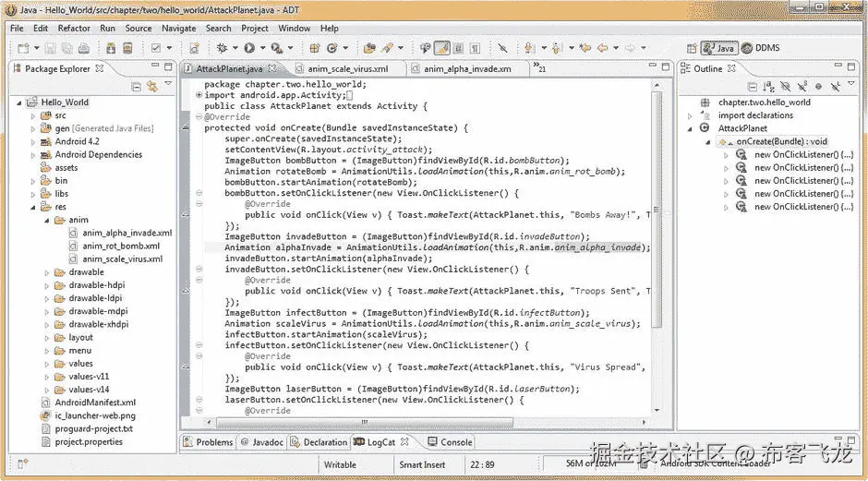The width and height of the screenshot is (868, 481).
Task: Open the Navigate menu
Action: [x=178, y=29]
